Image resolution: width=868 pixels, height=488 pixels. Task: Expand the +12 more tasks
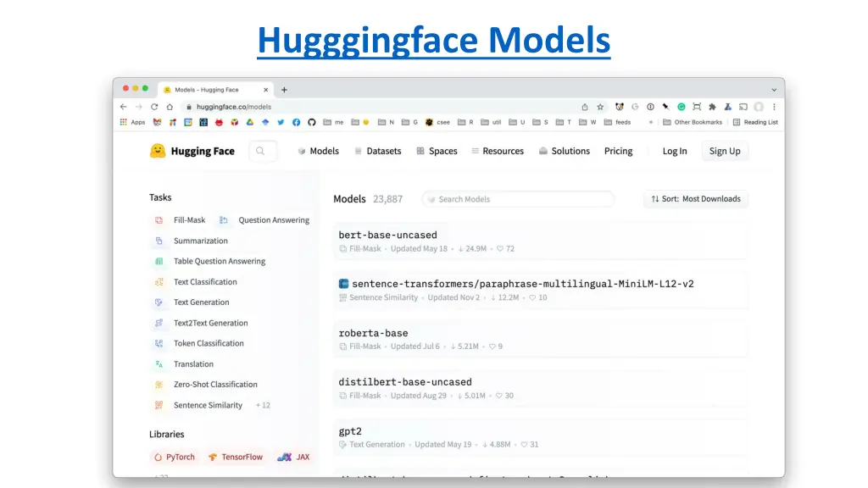pyautogui.click(x=263, y=406)
